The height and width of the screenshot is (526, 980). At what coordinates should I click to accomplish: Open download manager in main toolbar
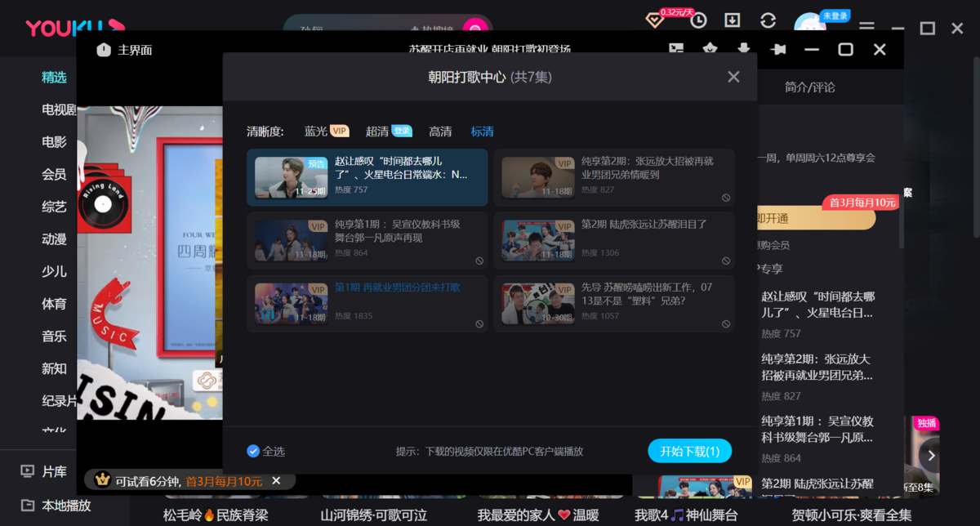click(733, 20)
